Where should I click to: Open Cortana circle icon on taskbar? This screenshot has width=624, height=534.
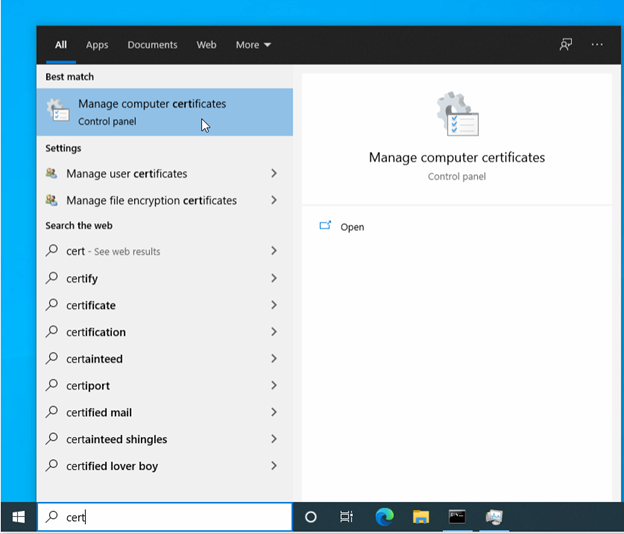point(311,517)
